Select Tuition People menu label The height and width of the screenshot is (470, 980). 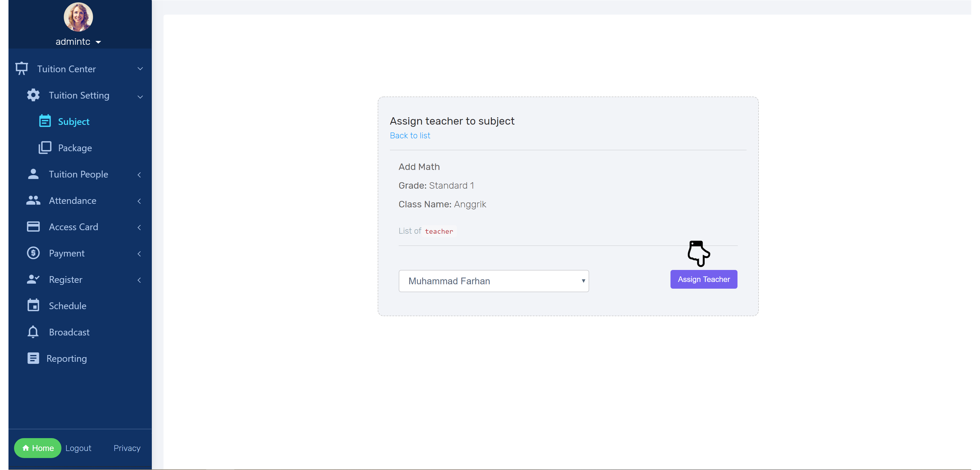tap(78, 174)
